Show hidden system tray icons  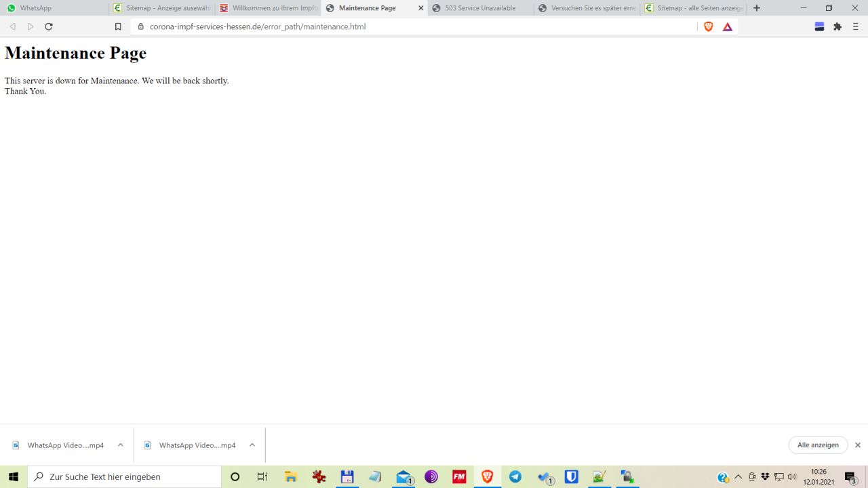point(738,476)
